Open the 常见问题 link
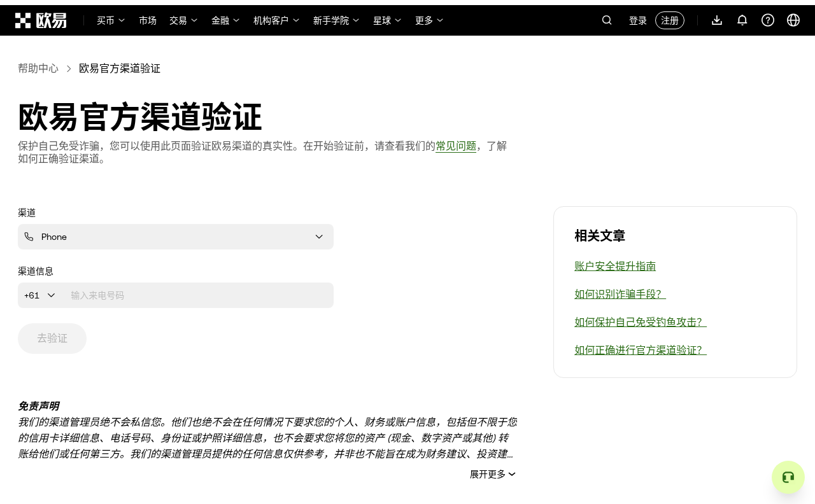 (456, 146)
